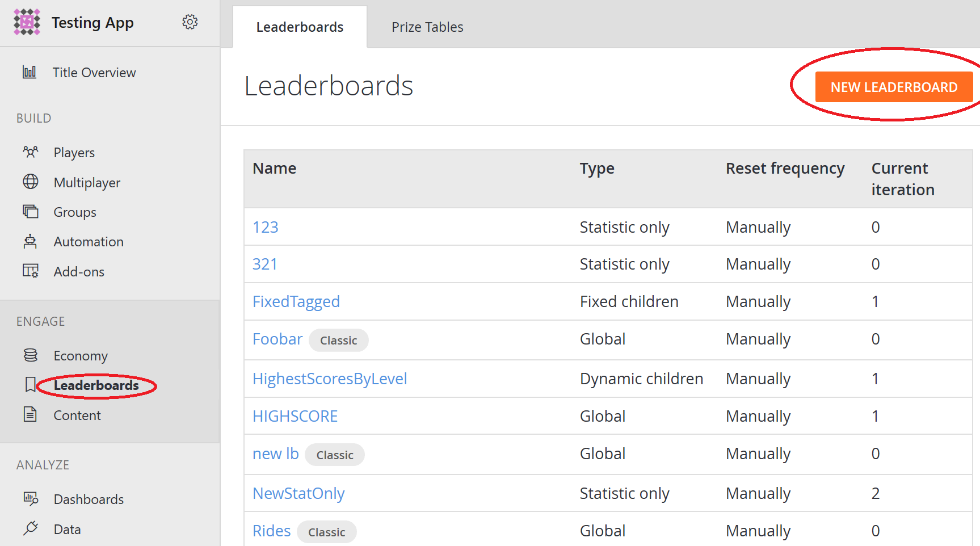Click the Groups stacked windows icon
The width and height of the screenshot is (980, 546).
coord(31,212)
